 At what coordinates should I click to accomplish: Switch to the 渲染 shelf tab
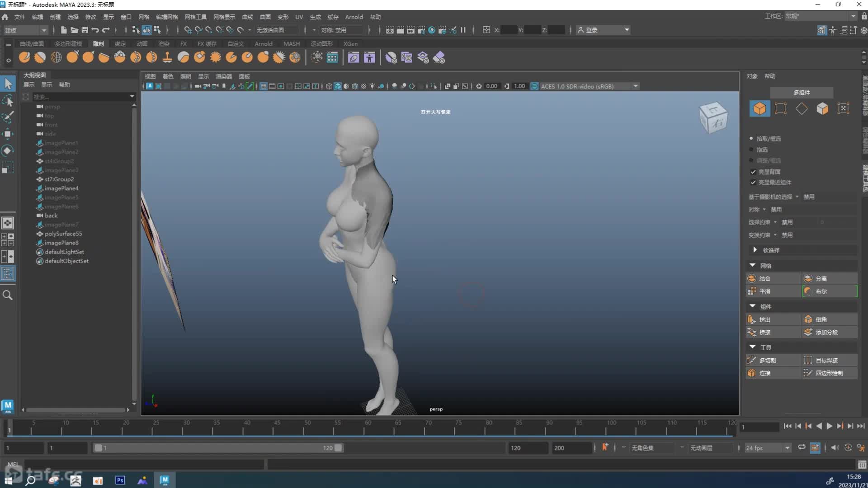[164, 44]
